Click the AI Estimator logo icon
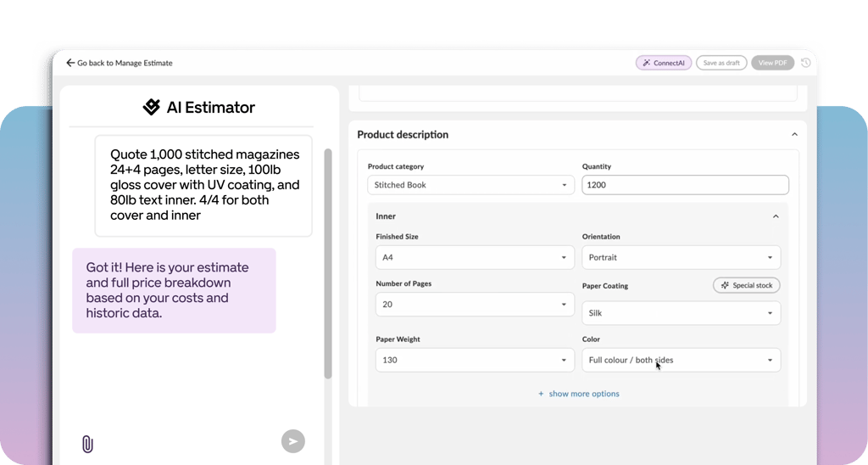Image resolution: width=868 pixels, height=465 pixels. point(151,107)
